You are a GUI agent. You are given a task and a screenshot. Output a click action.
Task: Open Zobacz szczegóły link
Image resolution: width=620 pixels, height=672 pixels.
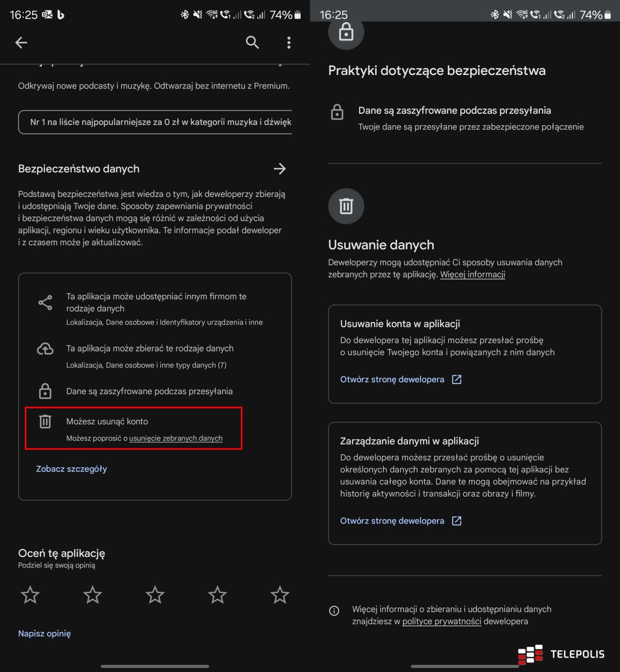71,469
